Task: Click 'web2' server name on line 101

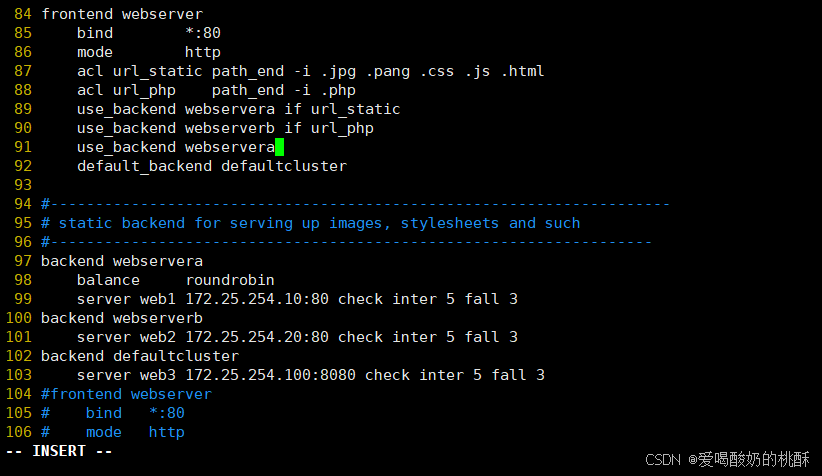Action: 158,337
